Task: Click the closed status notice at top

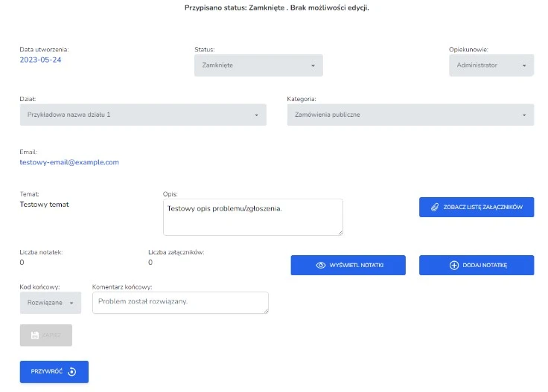Action: 276,8
